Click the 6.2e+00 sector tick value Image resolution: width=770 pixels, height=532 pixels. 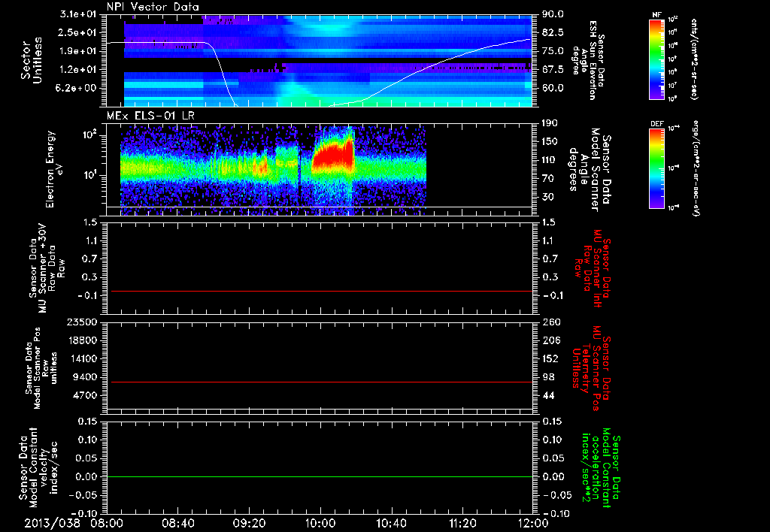coord(78,89)
